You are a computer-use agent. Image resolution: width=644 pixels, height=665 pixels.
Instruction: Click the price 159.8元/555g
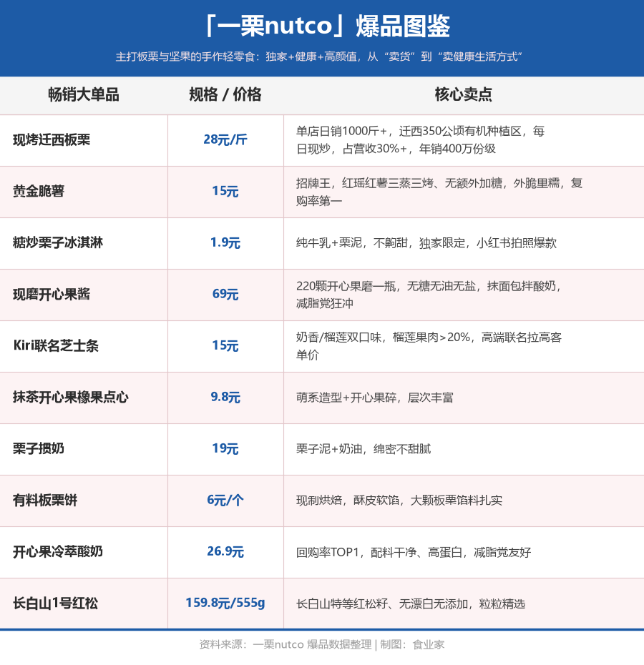(x=225, y=604)
